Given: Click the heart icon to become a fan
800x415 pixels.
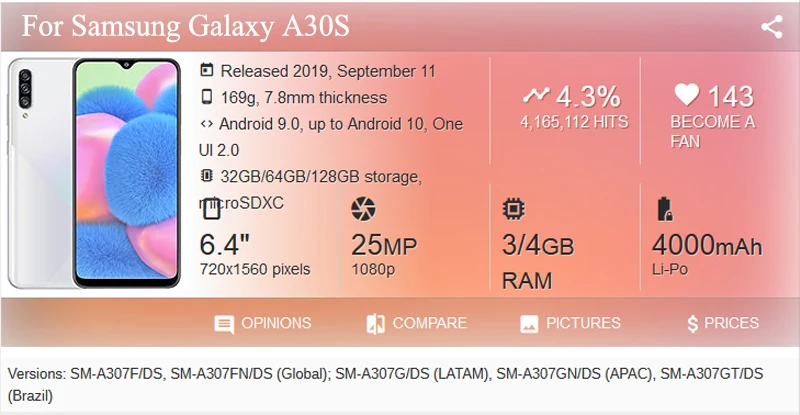Looking at the screenshot, I should [686, 95].
